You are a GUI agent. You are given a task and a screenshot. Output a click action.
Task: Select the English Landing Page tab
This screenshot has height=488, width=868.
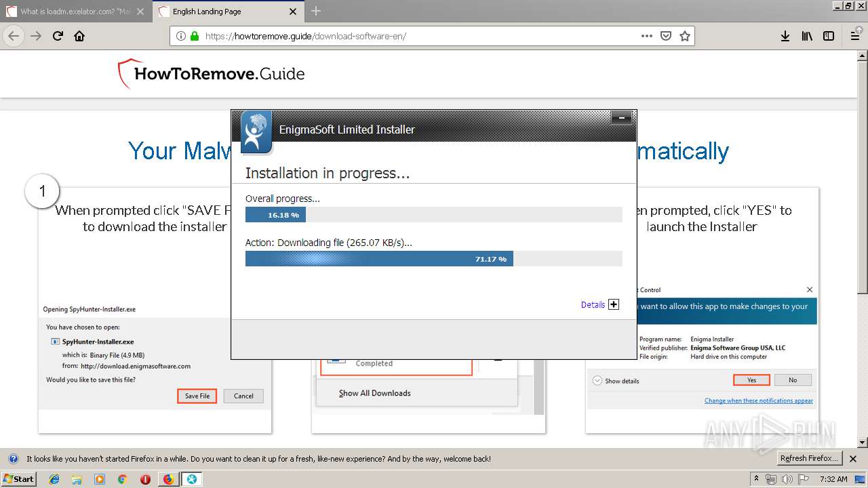click(x=229, y=12)
